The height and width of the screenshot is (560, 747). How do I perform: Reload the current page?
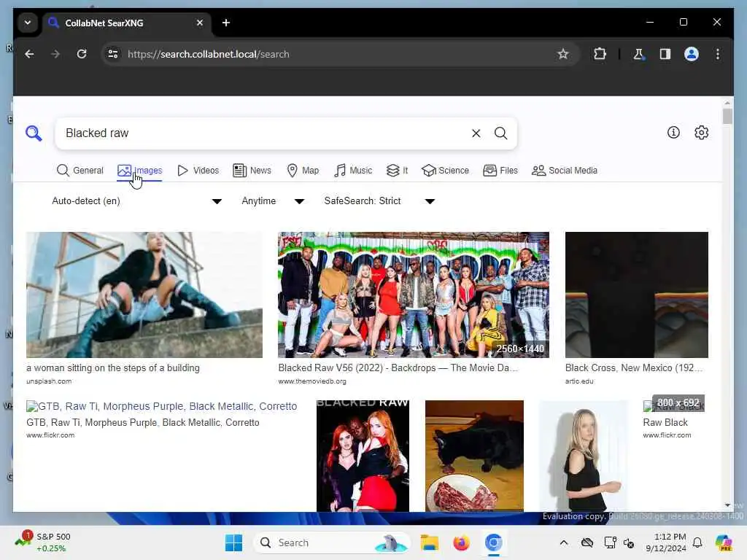click(82, 54)
